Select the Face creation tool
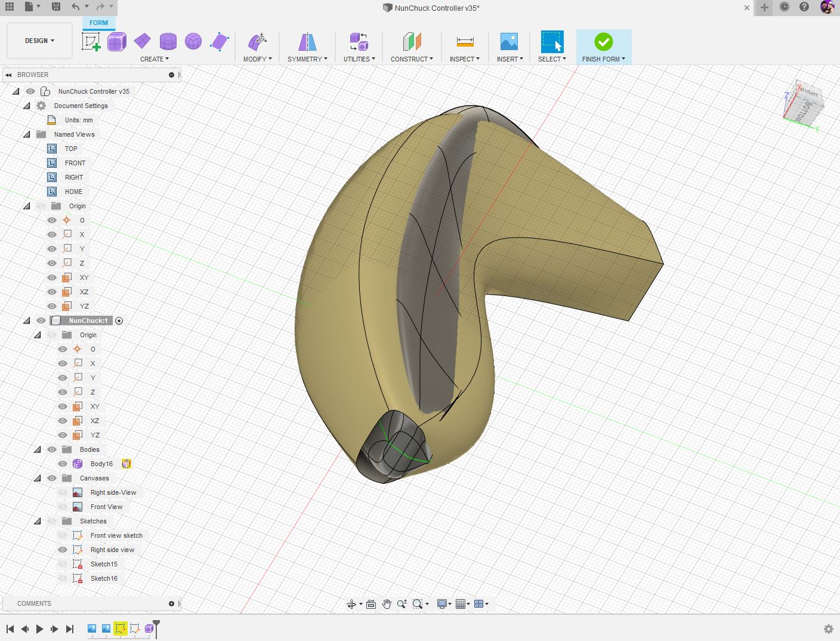The width and height of the screenshot is (840, 641). [220, 42]
